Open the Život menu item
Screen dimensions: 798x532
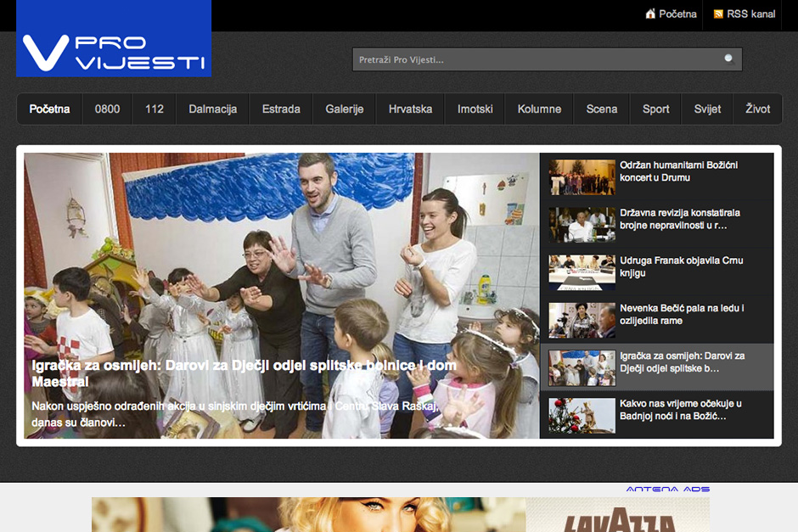click(x=757, y=109)
